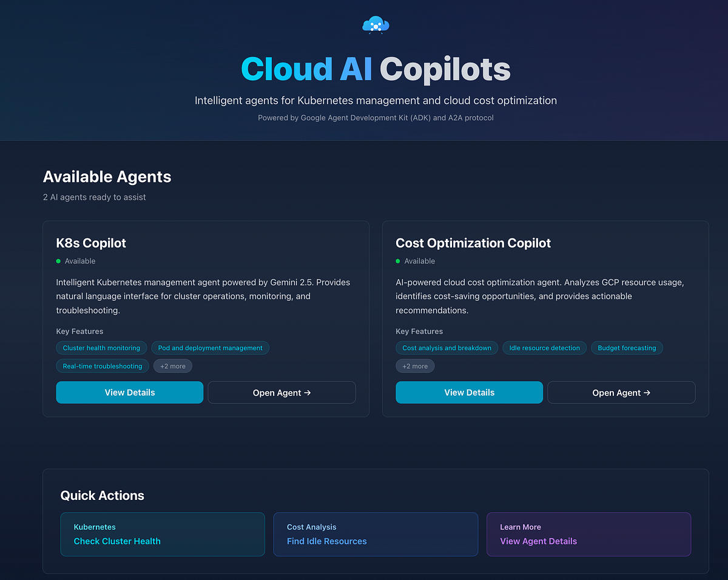
Task: Click the cloud AI logo at the top
Action: click(376, 25)
